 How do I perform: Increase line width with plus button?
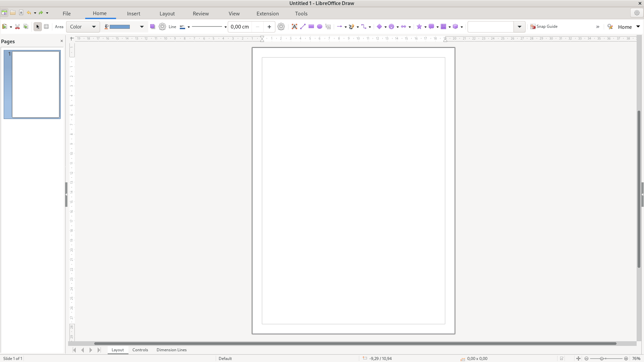269,26
